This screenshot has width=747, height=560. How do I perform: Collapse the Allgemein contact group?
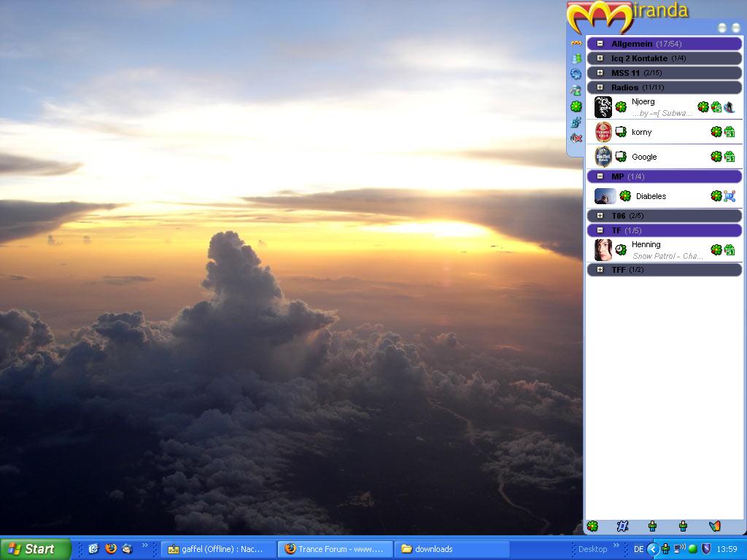[x=600, y=44]
